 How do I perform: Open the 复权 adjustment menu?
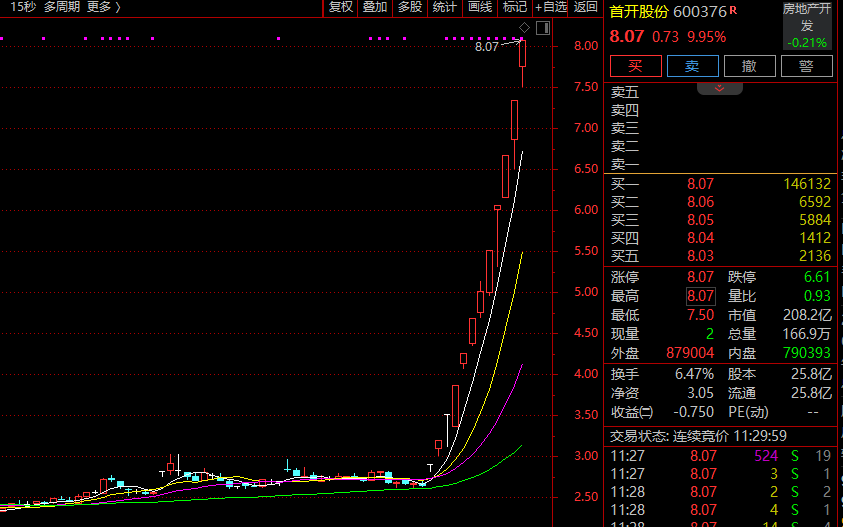coord(341,7)
